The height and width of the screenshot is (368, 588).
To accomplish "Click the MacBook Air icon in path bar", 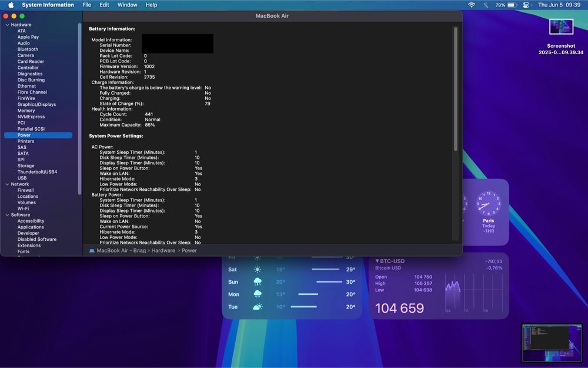I will 92,250.
